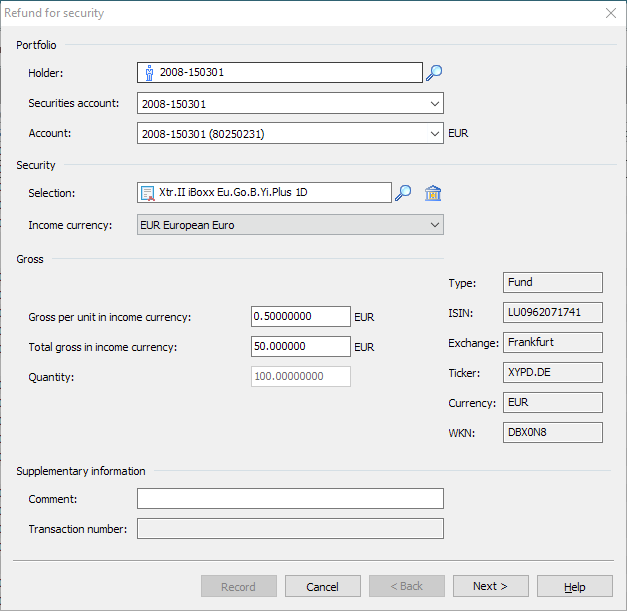Select the Total gross in income currency field
This screenshot has width=627, height=611.
tap(300, 346)
